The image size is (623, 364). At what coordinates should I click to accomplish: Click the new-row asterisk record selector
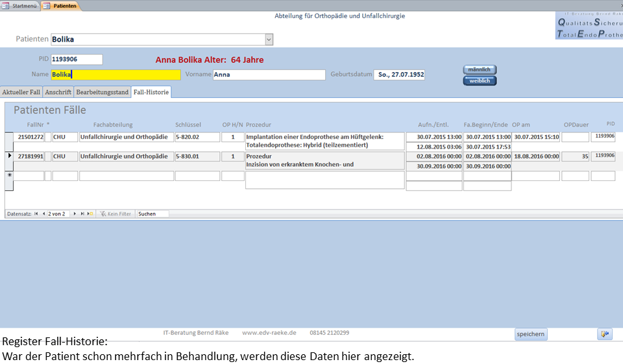(9, 176)
